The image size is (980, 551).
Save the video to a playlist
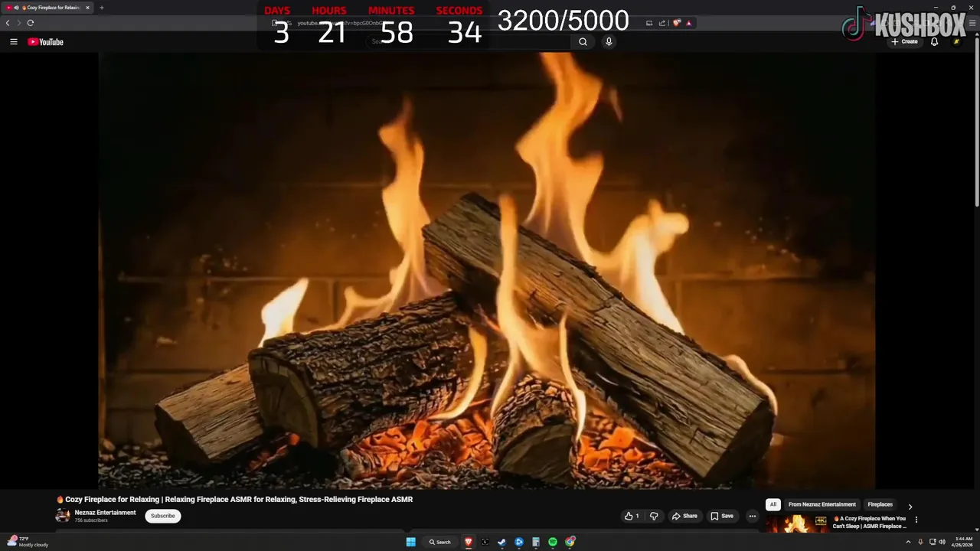tap(722, 516)
